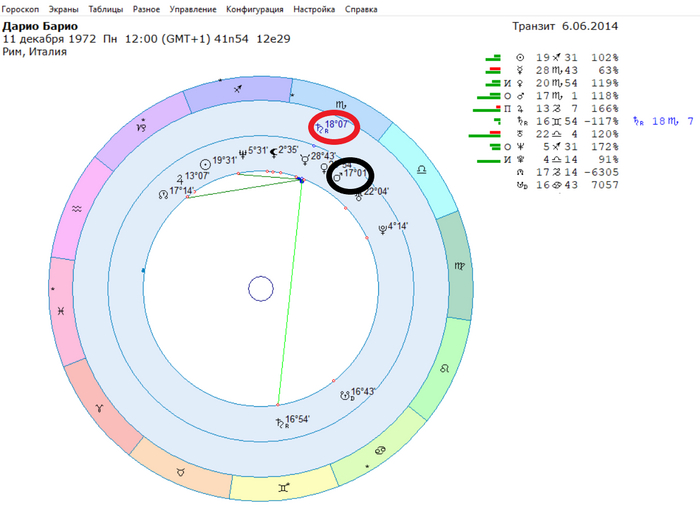700x512 pixels.
Task: Open the Гороскоп menu
Action: 22,9
